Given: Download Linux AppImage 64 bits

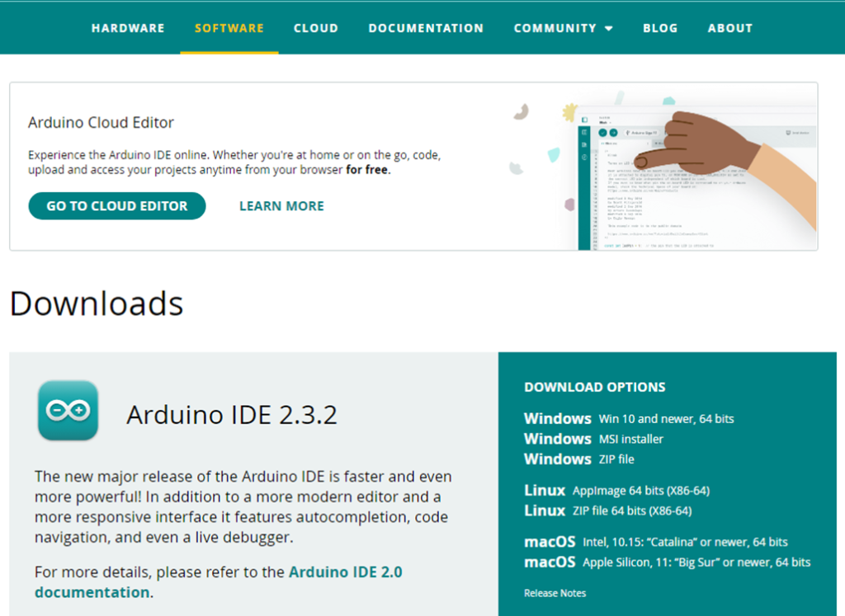Looking at the screenshot, I should (x=616, y=491).
